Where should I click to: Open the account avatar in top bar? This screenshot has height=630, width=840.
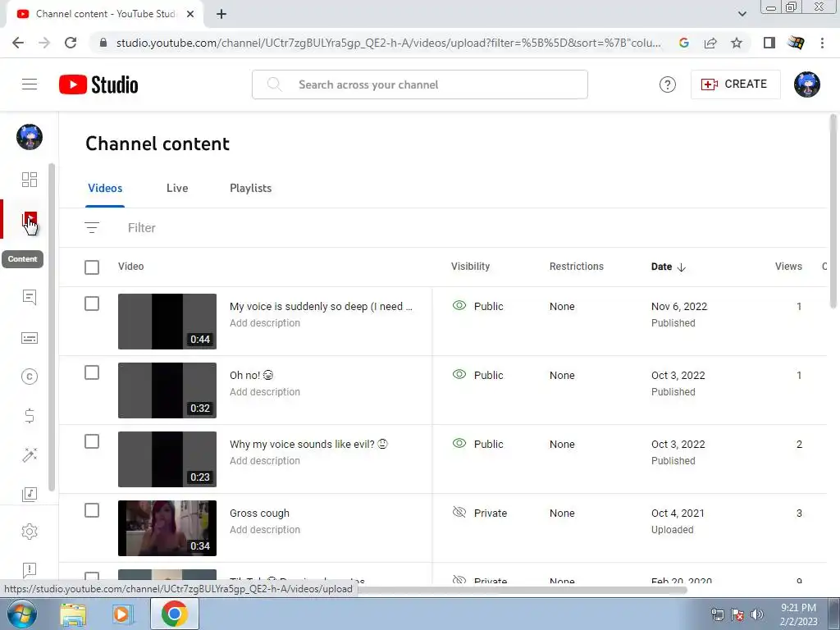point(807,84)
